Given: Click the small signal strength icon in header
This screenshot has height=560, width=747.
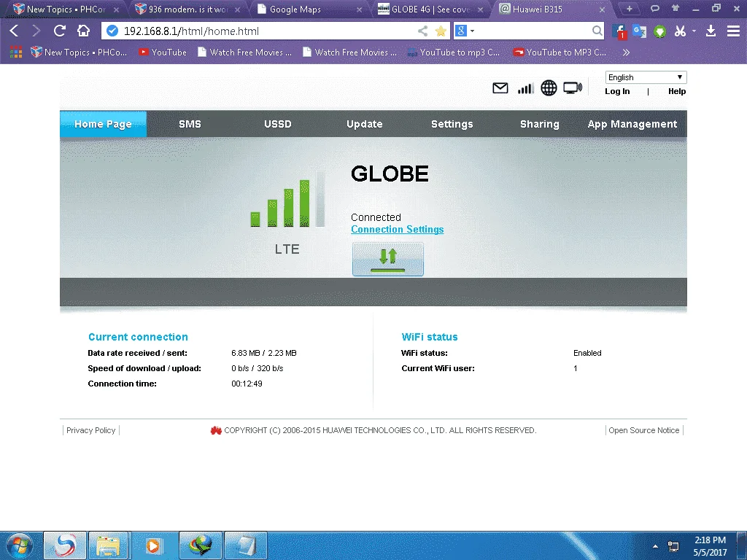Looking at the screenshot, I should [x=525, y=88].
